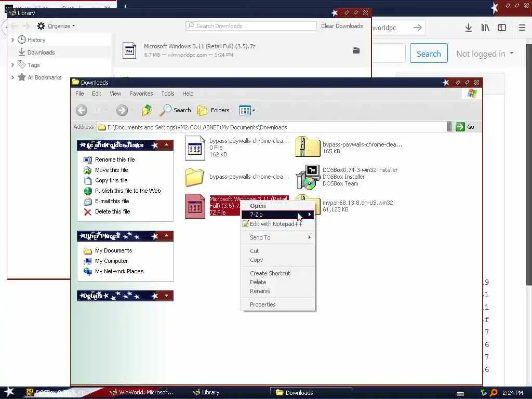Click the Back arrow in Downloads toolbar

pos(82,110)
